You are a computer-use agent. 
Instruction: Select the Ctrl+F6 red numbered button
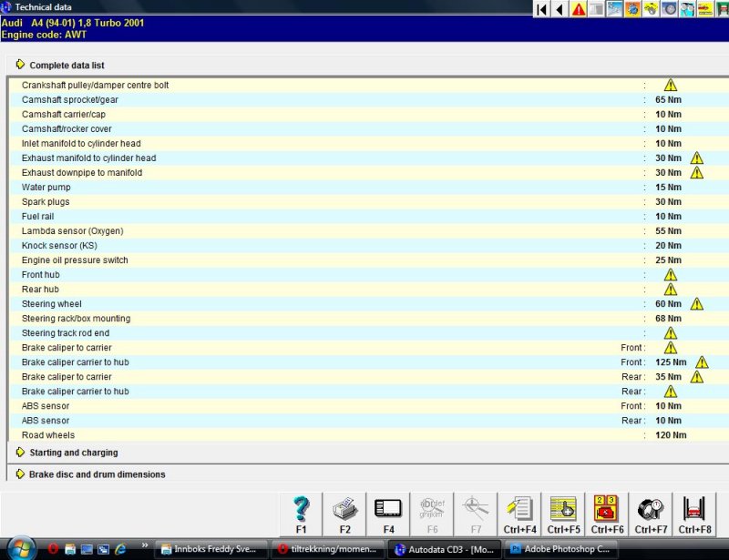coord(607,514)
